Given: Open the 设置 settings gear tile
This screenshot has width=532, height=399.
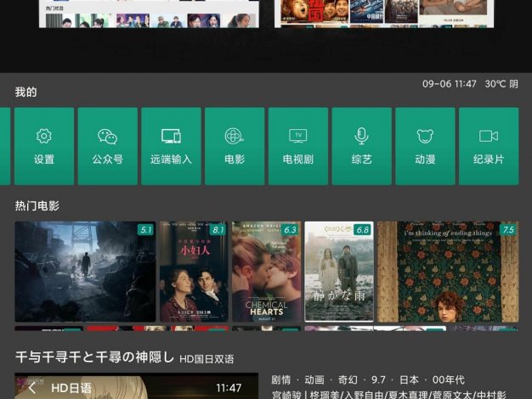Looking at the screenshot, I should [44, 146].
